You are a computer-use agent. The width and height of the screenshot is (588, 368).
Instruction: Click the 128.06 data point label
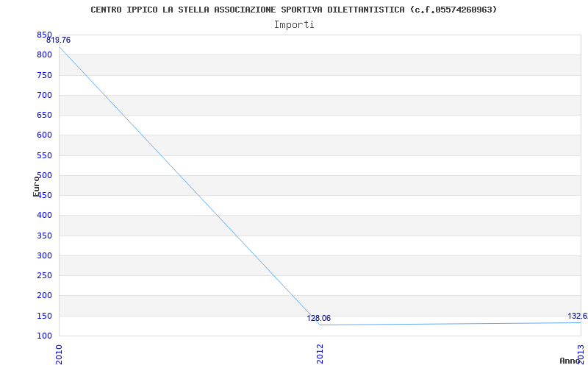[x=319, y=318]
